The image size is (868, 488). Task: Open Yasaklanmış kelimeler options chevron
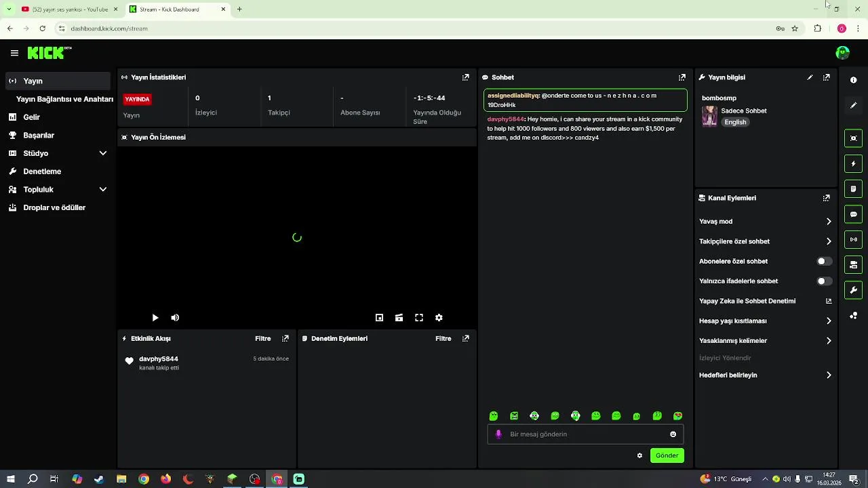click(x=829, y=341)
